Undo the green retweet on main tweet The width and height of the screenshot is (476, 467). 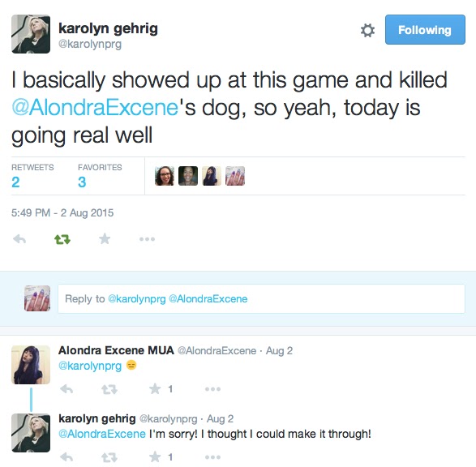coord(62,240)
